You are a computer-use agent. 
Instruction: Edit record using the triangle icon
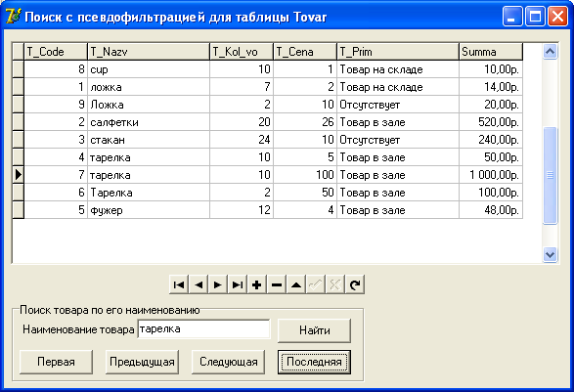[x=296, y=284]
